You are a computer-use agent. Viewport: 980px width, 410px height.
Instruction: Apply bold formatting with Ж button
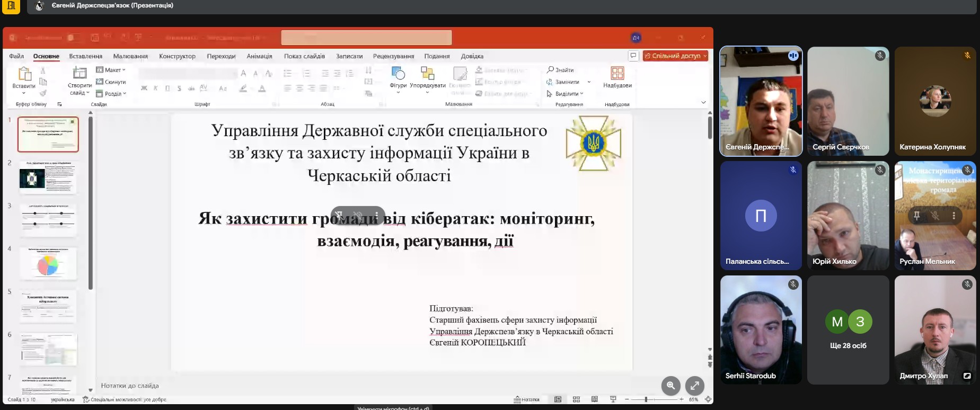pos(144,88)
